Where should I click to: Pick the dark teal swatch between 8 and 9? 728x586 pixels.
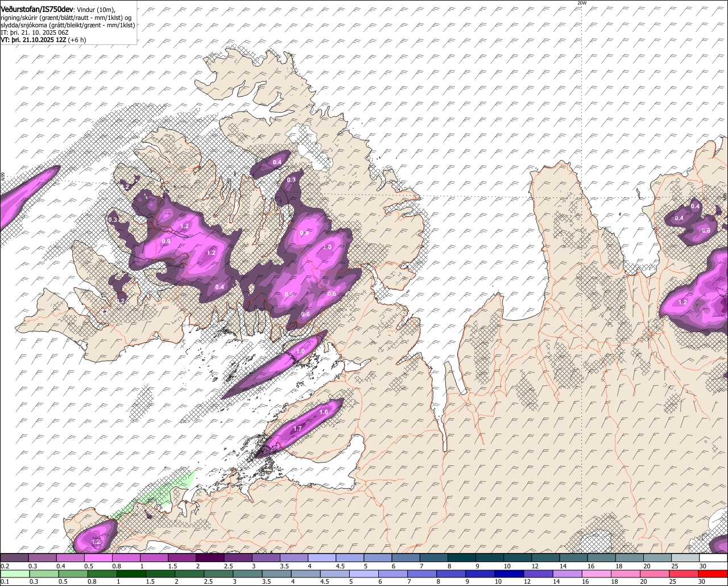[461, 558]
